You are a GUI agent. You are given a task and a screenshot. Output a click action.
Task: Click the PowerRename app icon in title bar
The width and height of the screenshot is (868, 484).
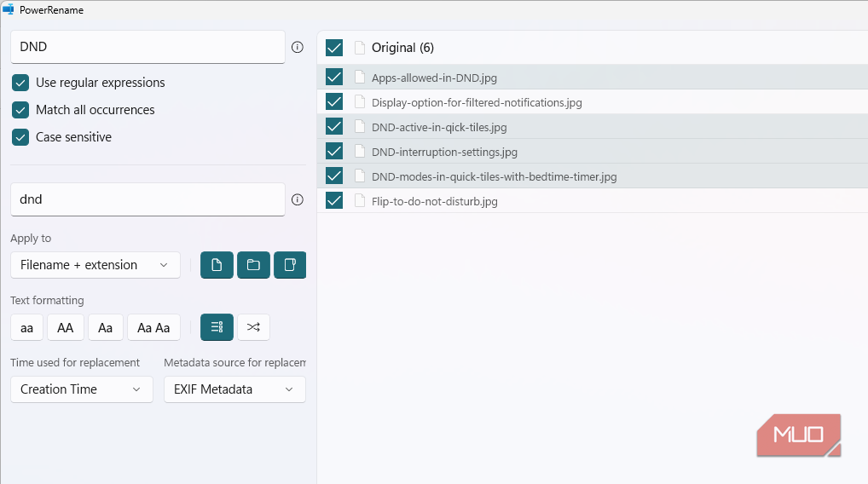point(9,10)
